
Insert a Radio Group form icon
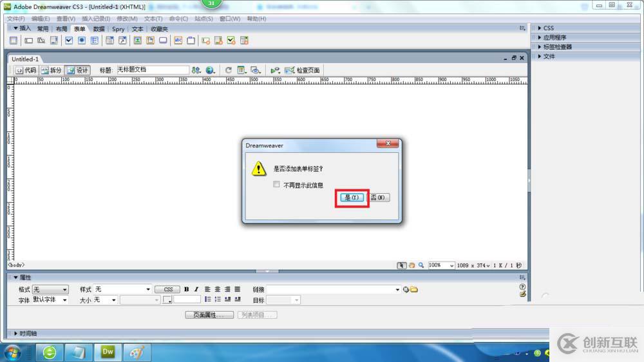(95, 41)
